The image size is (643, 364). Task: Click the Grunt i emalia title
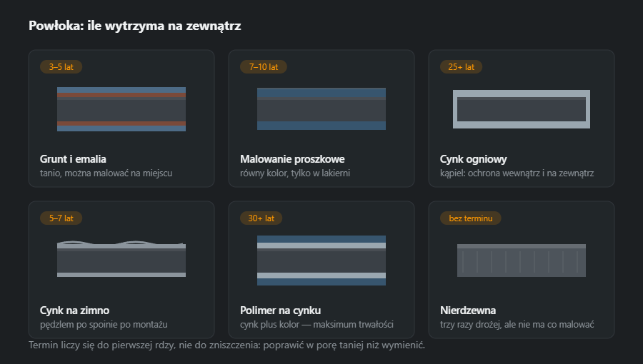[73, 159]
